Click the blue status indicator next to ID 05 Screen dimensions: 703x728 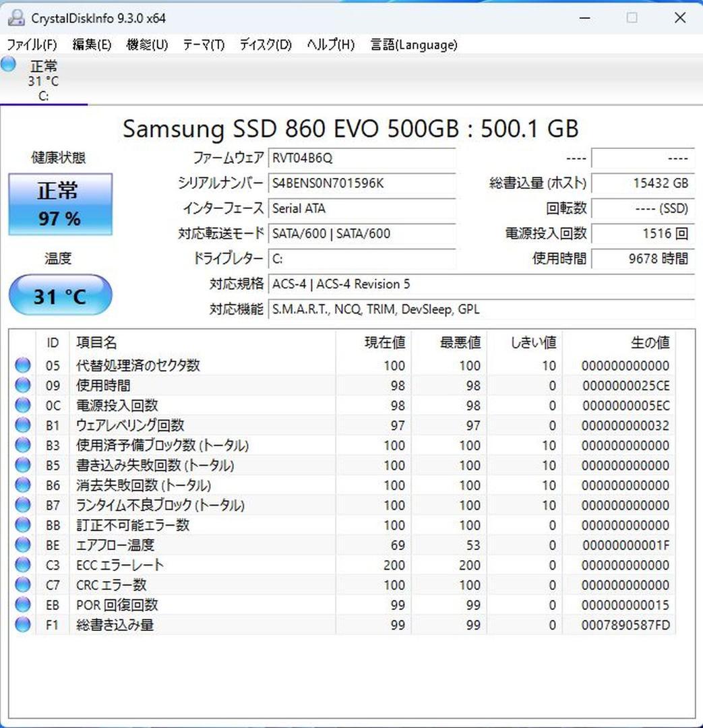[22, 365]
